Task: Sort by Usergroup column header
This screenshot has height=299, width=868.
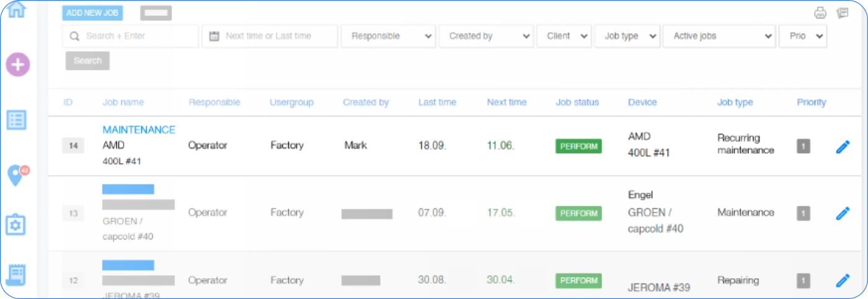Action: (x=291, y=102)
